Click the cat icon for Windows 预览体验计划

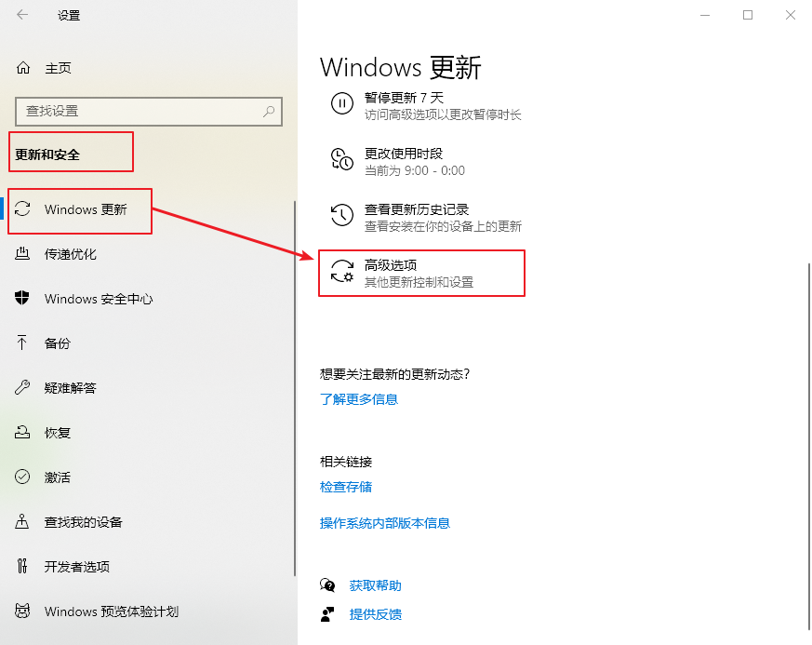[x=22, y=611]
